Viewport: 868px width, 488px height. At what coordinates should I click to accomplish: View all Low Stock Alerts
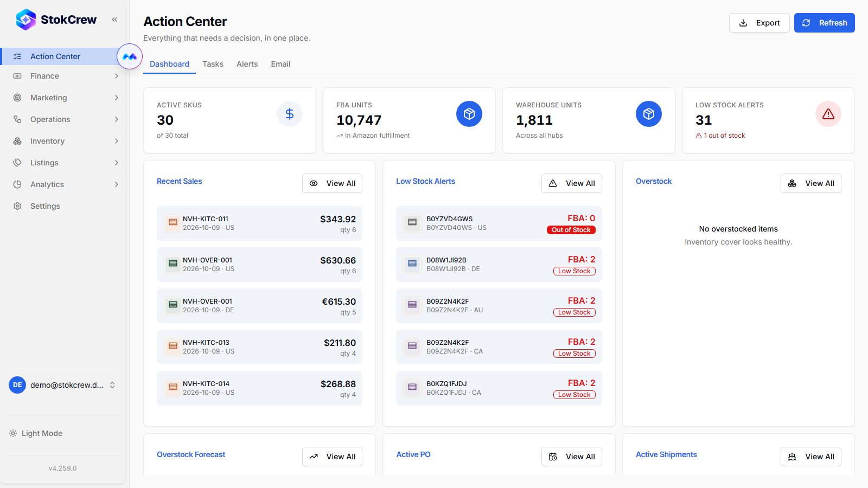point(571,183)
